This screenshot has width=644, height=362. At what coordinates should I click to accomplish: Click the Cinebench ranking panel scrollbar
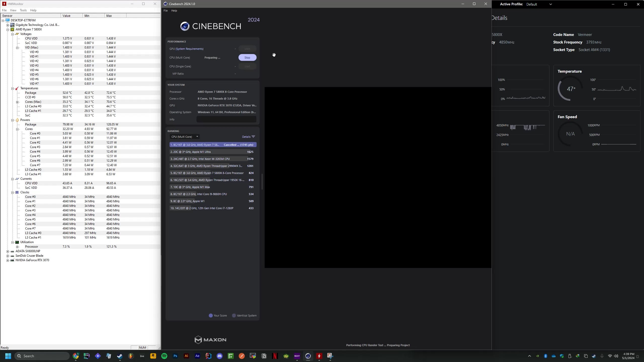tap(262, 182)
